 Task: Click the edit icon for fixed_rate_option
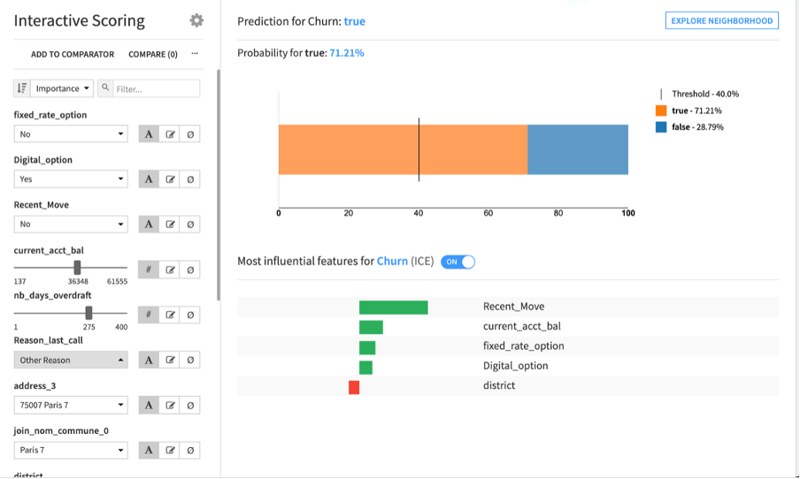coord(170,134)
